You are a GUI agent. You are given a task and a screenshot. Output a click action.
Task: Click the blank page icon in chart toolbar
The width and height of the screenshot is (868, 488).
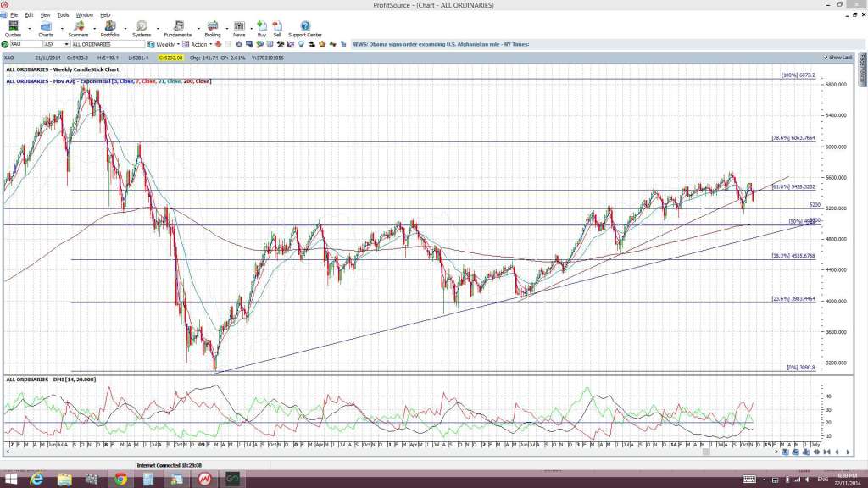pyautogui.click(x=228, y=44)
